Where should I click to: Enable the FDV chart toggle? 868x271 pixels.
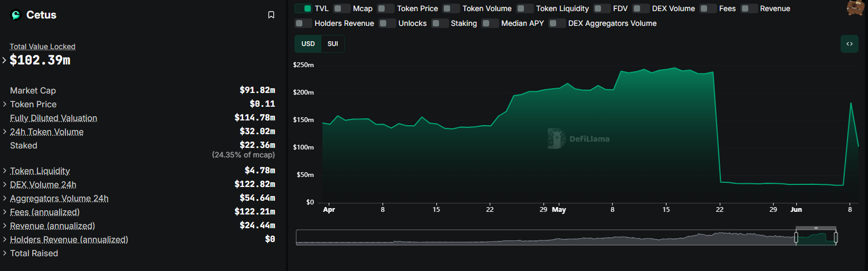coord(602,8)
